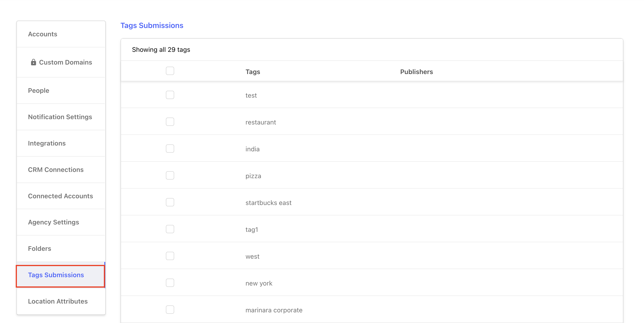Open the Custom Domains section

tap(61, 62)
